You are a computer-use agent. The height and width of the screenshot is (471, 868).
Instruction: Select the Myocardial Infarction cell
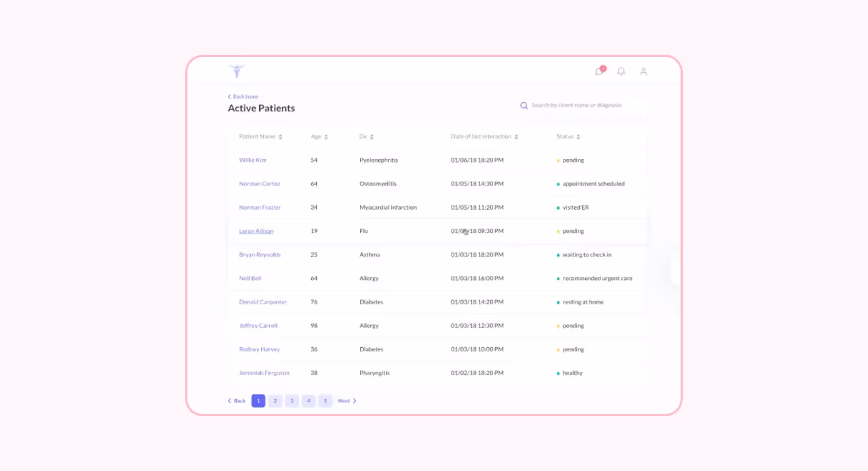pos(388,207)
